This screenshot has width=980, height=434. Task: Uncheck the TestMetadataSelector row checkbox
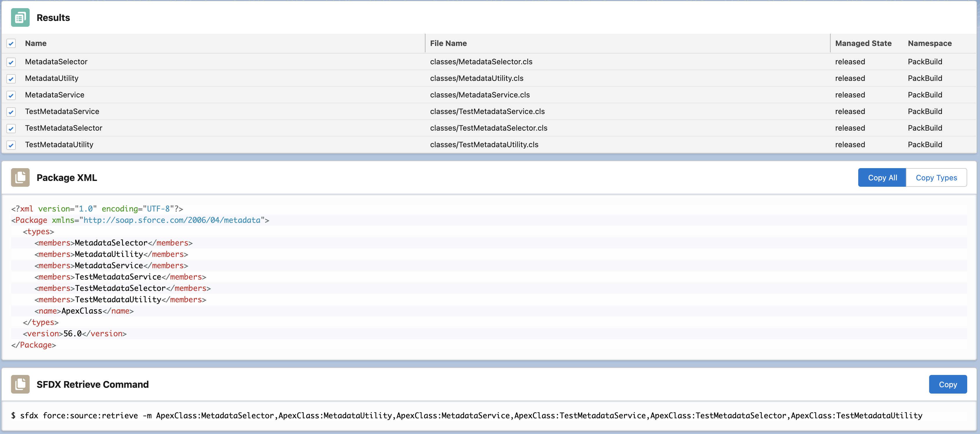pos(11,128)
